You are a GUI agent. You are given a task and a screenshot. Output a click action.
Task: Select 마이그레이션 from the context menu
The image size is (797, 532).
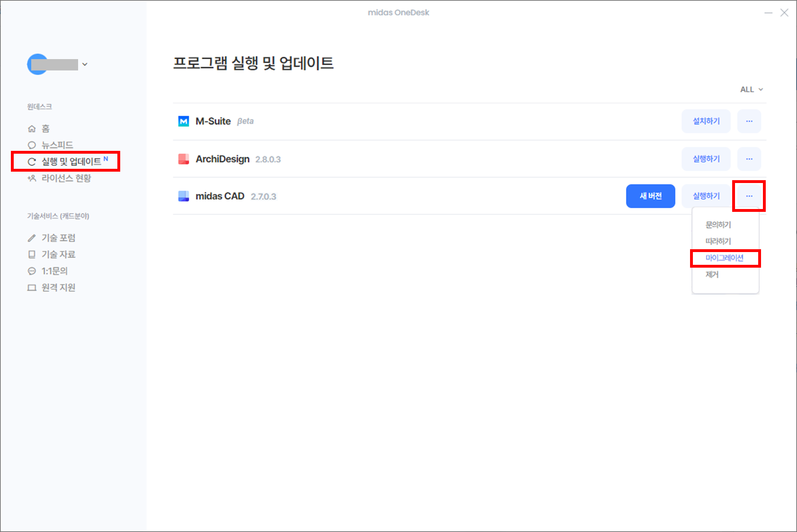(x=725, y=258)
